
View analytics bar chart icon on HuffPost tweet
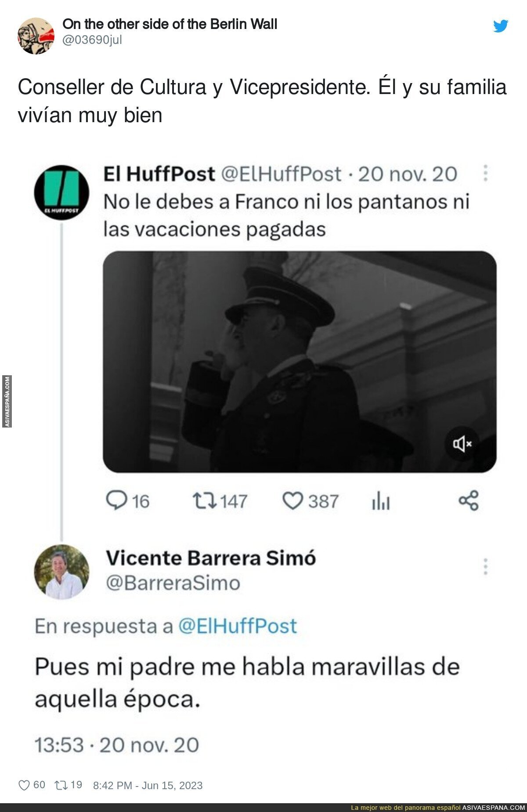(x=380, y=501)
